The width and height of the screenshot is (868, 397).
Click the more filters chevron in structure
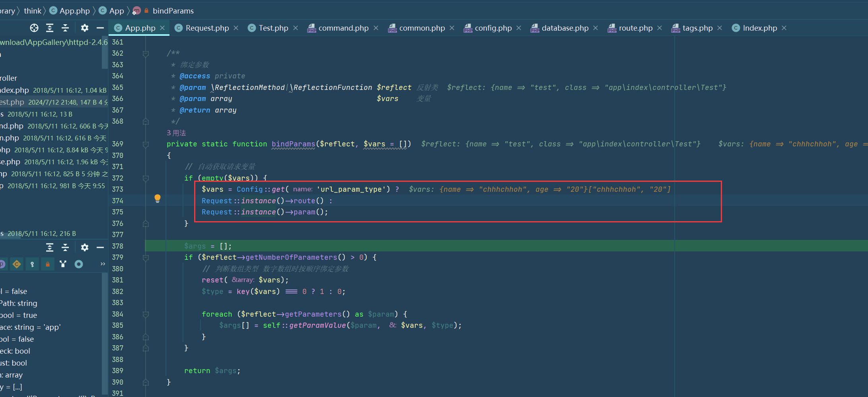click(x=103, y=264)
